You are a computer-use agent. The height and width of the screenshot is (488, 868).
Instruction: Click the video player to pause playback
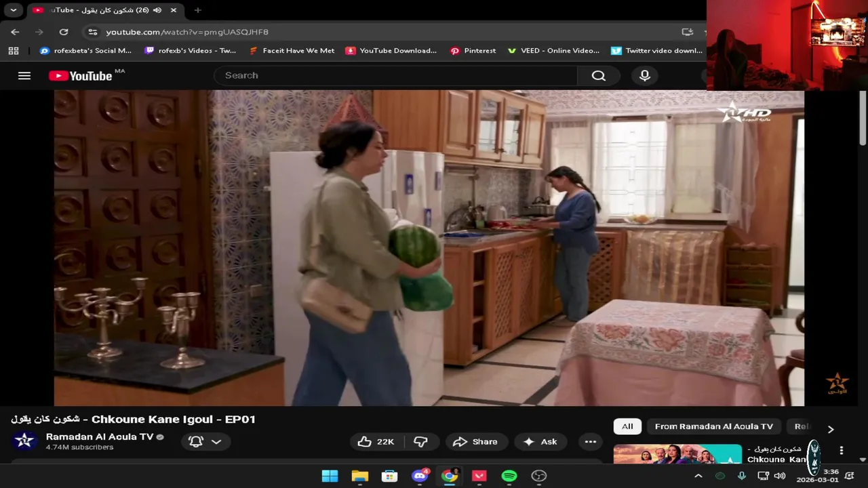point(429,248)
